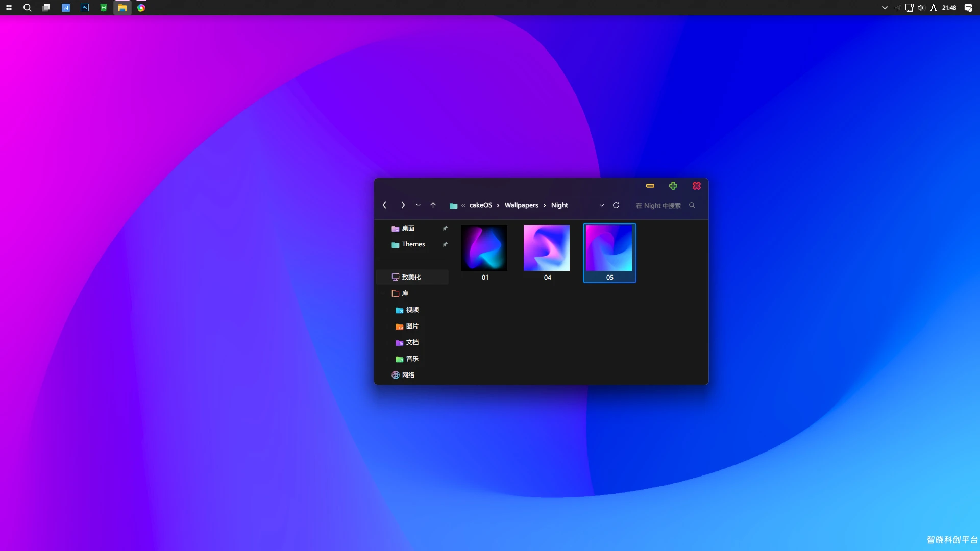Image resolution: width=980 pixels, height=551 pixels.
Task: Open address bar history dropdown
Action: click(602, 205)
